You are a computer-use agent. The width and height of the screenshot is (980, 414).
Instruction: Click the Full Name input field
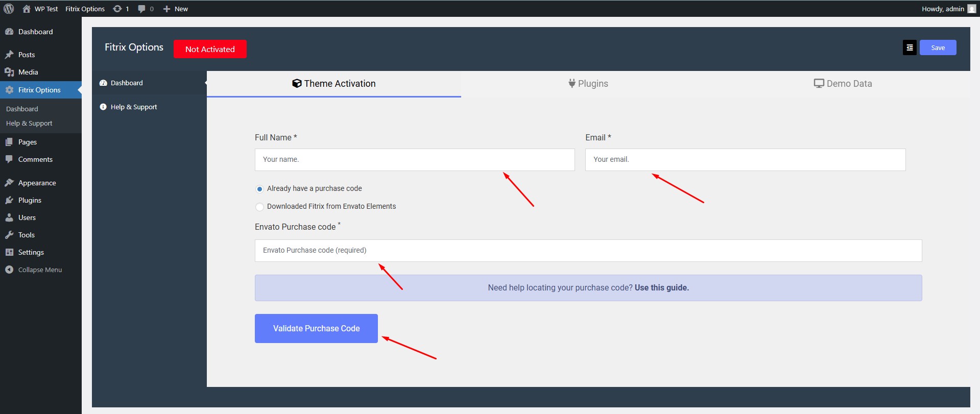(414, 160)
